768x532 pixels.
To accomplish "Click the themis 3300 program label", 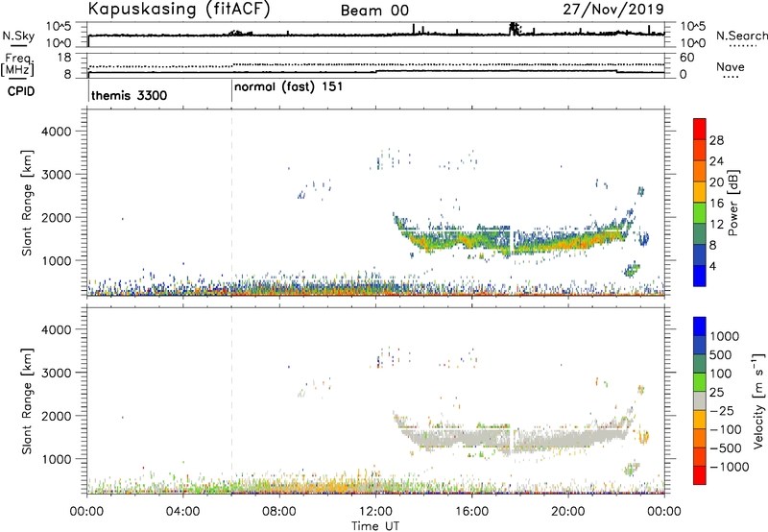I will coord(129,95).
